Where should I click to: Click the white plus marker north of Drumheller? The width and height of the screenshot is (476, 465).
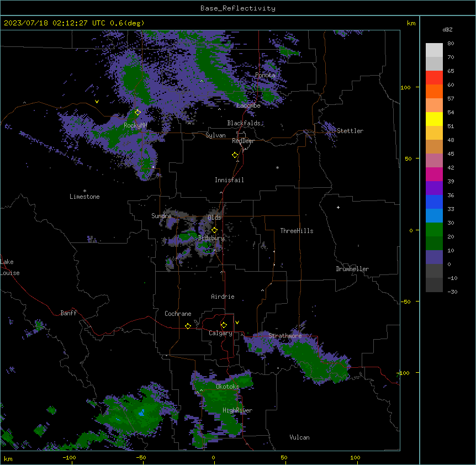[338, 207]
